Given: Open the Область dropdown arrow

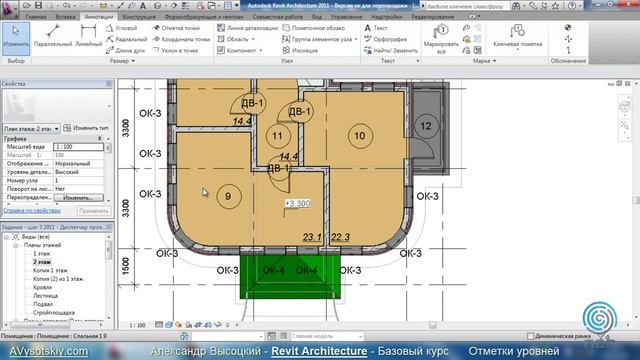Looking at the screenshot, I should click(x=253, y=40).
